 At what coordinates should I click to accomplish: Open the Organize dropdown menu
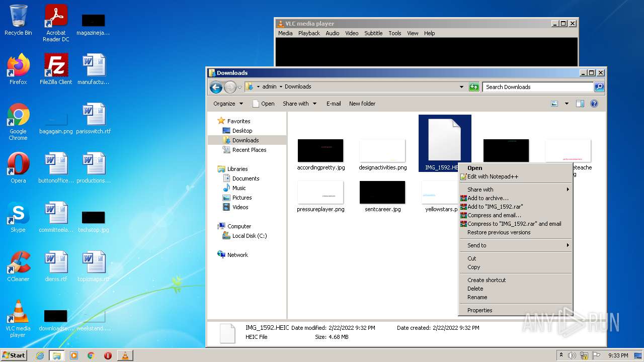pos(228,104)
